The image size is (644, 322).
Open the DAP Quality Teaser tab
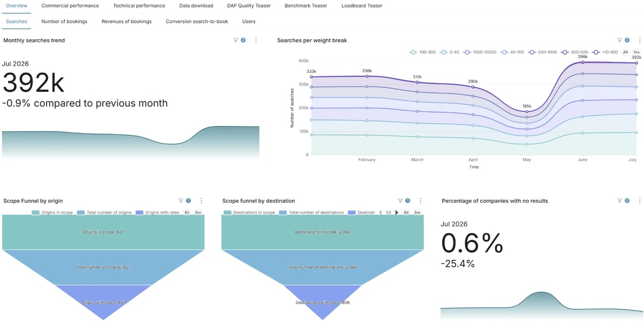click(x=249, y=5)
